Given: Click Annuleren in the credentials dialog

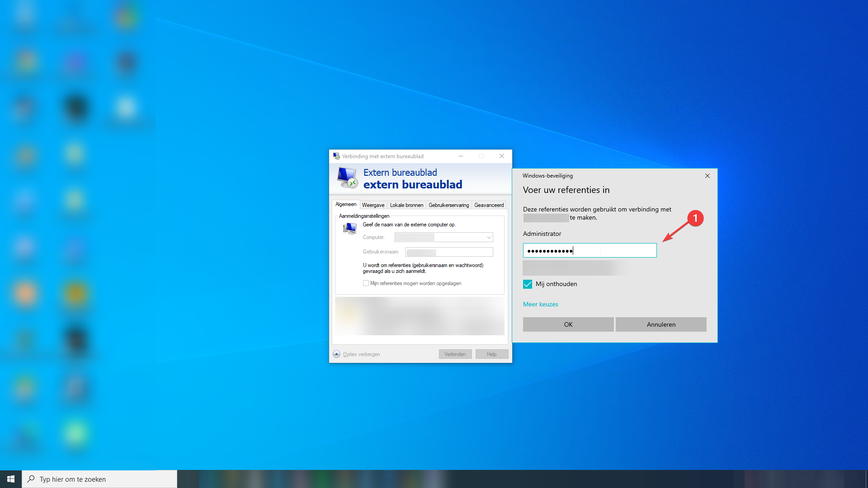Looking at the screenshot, I should point(661,324).
